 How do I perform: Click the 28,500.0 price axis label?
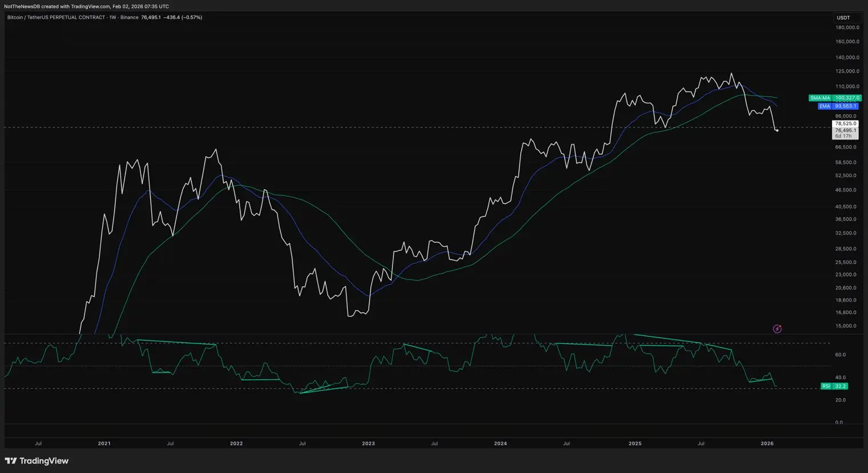coord(846,249)
